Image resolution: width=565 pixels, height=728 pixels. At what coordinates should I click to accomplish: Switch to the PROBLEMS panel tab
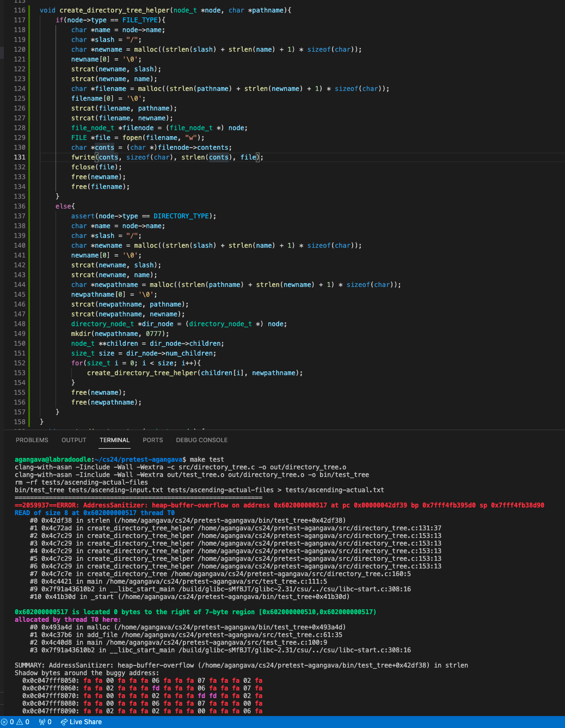coord(32,440)
